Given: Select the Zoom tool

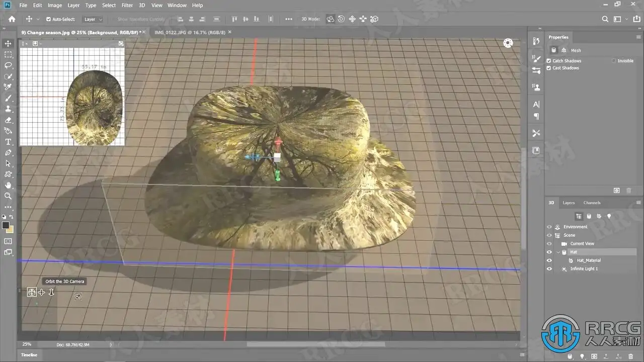Looking at the screenshot, I should (8, 196).
